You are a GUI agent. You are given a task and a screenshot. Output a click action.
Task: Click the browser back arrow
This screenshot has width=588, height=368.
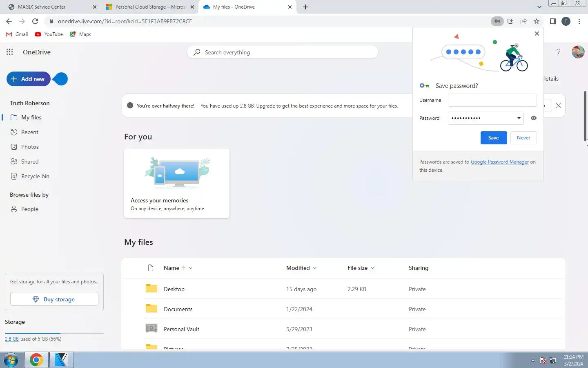(9, 21)
